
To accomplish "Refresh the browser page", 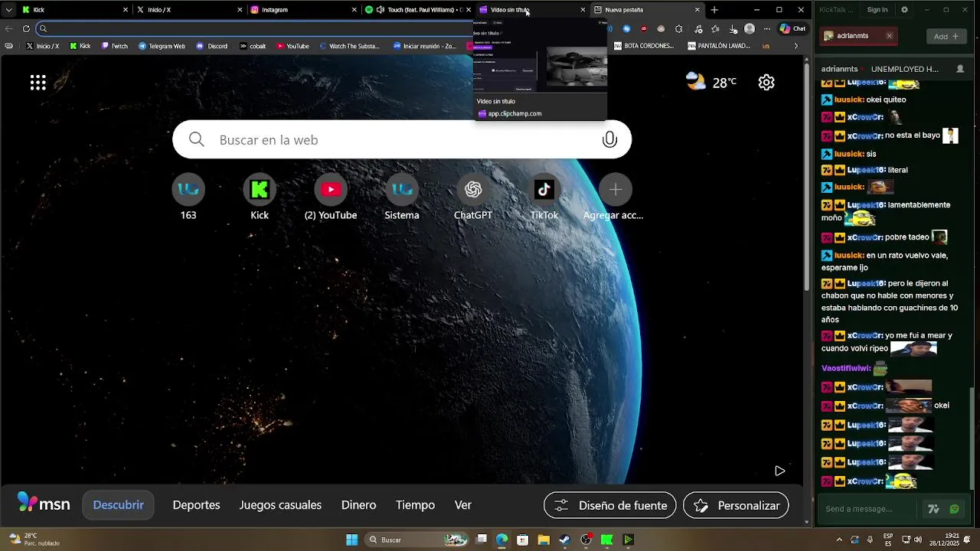I will click(x=26, y=28).
